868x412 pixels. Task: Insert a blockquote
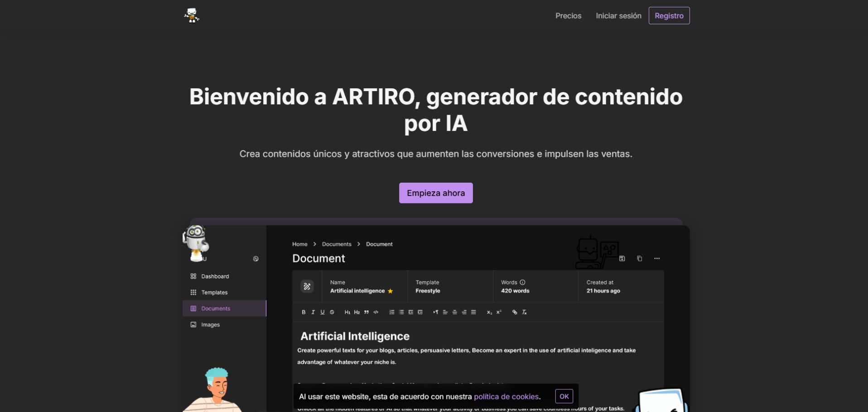coord(366,312)
